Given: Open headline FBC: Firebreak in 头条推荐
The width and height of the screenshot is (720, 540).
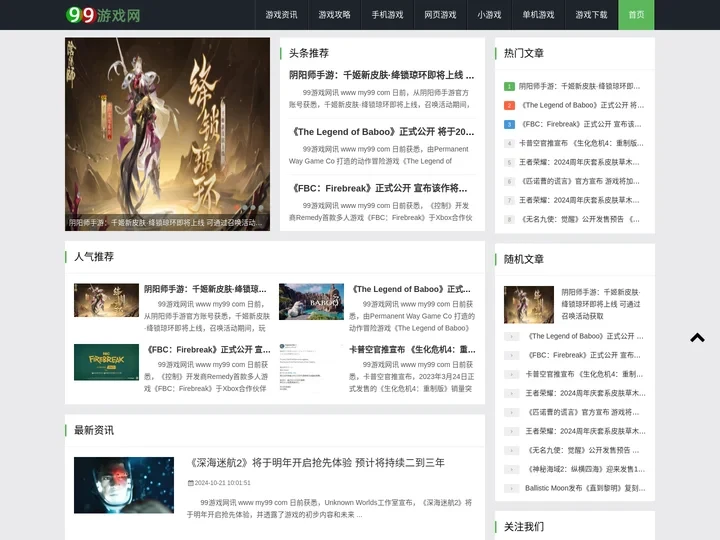Looking at the screenshot, I should tap(379, 188).
